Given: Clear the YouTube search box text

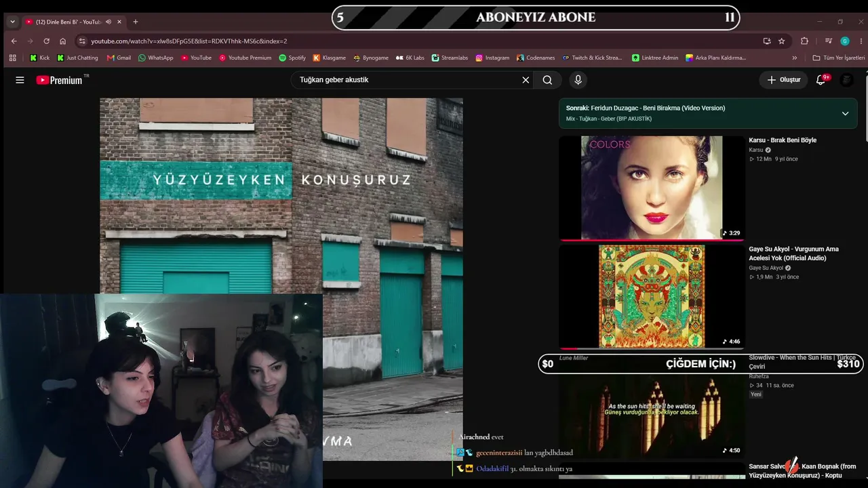Looking at the screenshot, I should tap(526, 80).
